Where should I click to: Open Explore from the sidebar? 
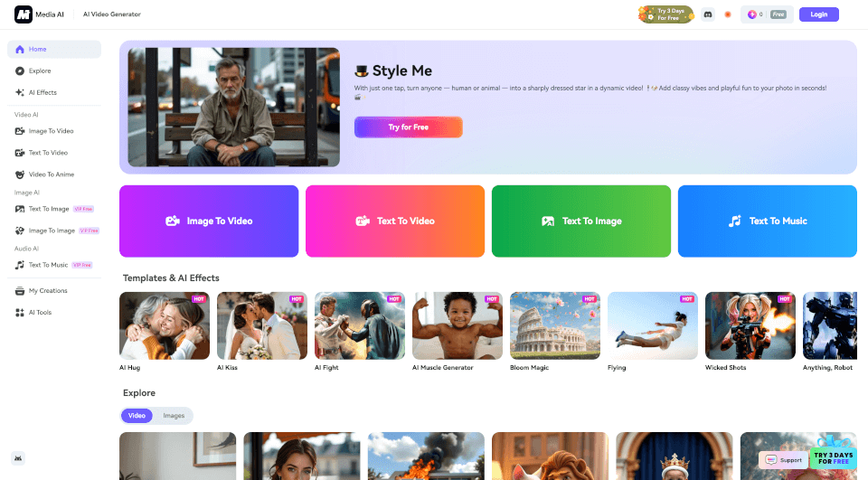click(39, 71)
